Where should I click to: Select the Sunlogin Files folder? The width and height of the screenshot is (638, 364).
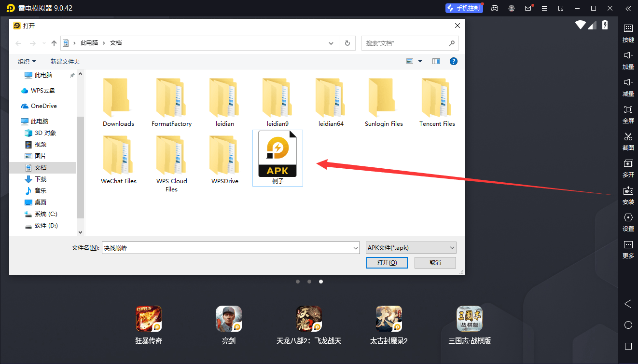click(x=384, y=102)
